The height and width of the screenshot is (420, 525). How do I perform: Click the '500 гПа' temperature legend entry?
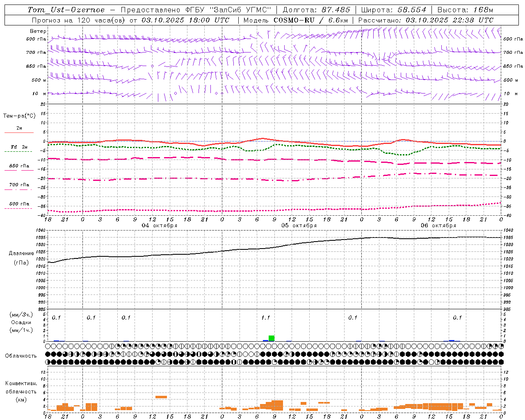19,204
